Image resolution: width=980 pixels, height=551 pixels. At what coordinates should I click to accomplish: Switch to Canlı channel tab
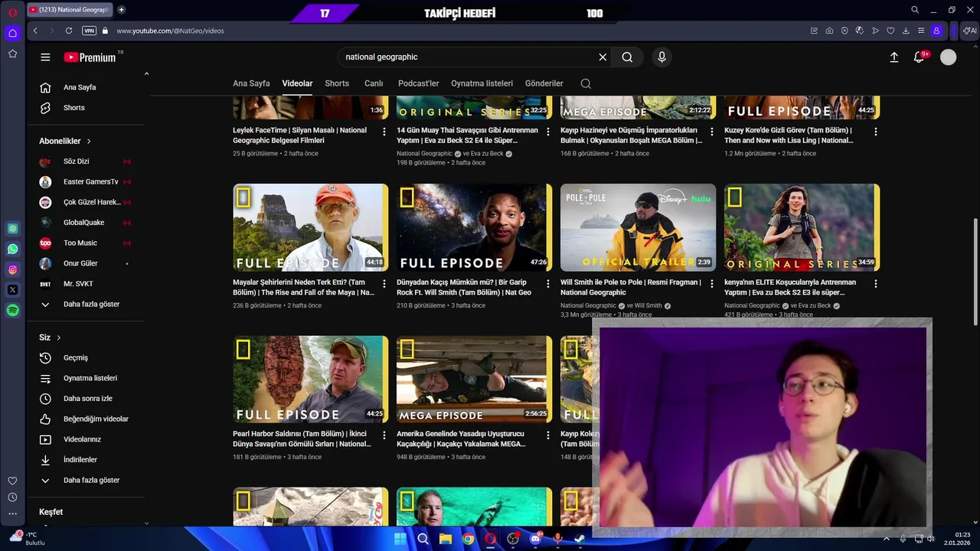click(x=374, y=83)
